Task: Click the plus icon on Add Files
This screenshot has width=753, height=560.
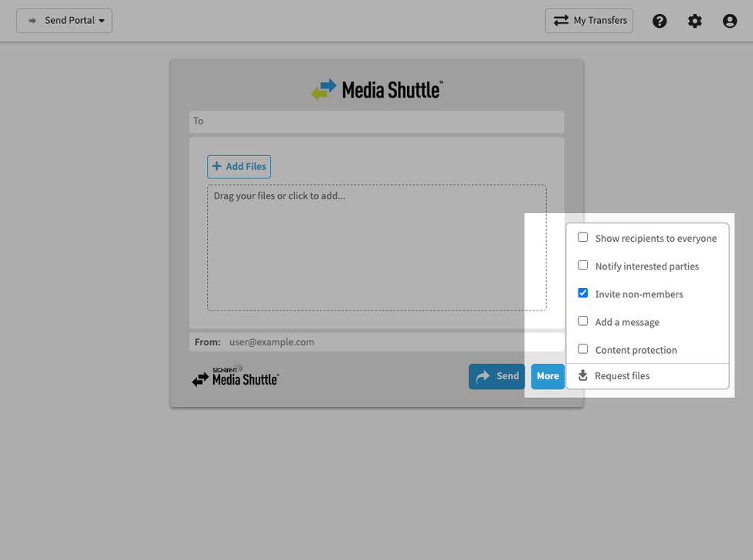Action: pos(216,166)
